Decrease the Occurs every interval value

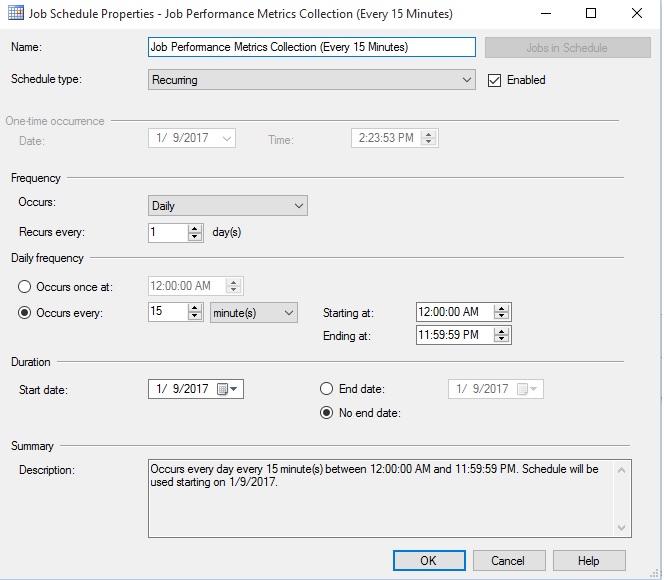pyautogui.click(x=194, y=316)
